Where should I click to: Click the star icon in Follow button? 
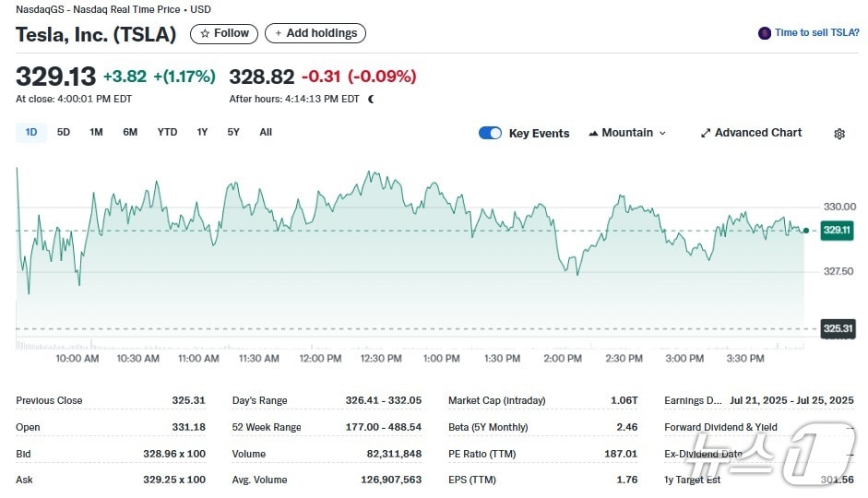(205, 33)
